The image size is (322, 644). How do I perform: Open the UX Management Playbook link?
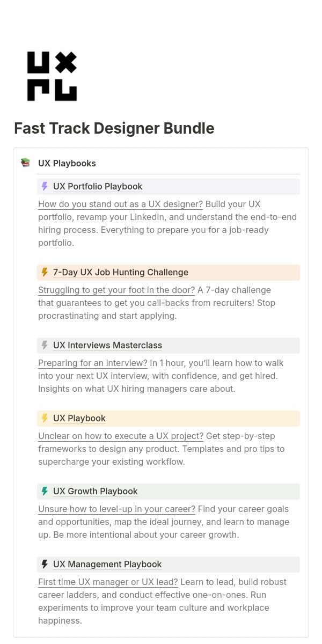(x=107, y=565)
